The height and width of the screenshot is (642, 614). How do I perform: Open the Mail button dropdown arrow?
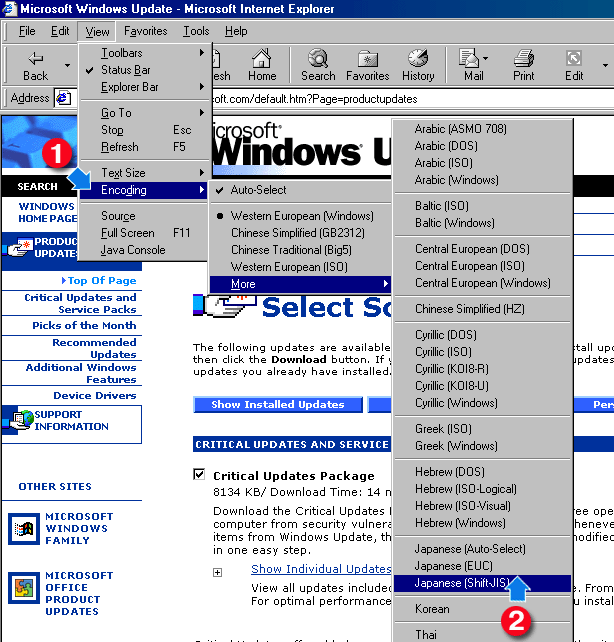pyautogui.click(x=485, y=59)
